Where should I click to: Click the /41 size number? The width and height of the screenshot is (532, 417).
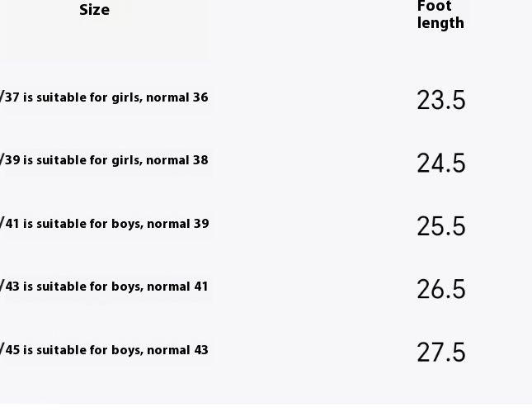pos(10,224)
